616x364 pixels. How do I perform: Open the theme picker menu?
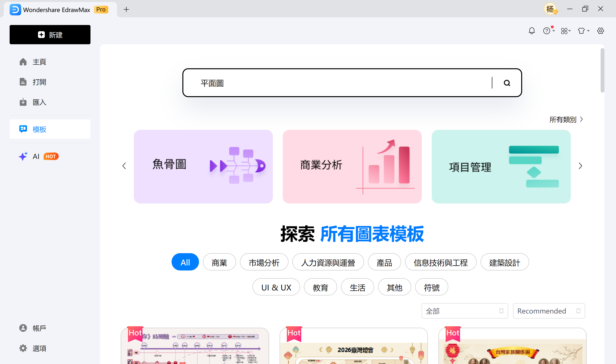(x=583, y=31)
